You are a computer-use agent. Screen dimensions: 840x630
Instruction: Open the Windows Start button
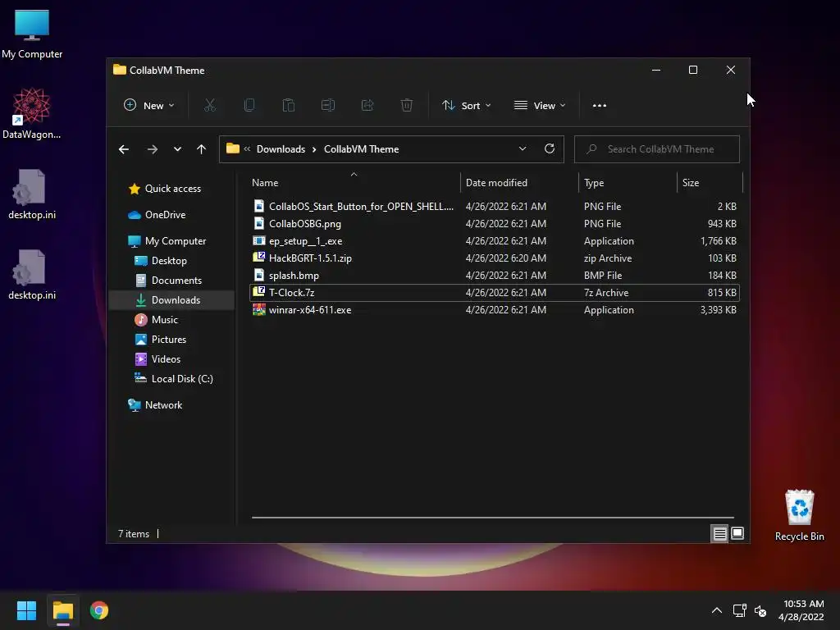point(27,610)
